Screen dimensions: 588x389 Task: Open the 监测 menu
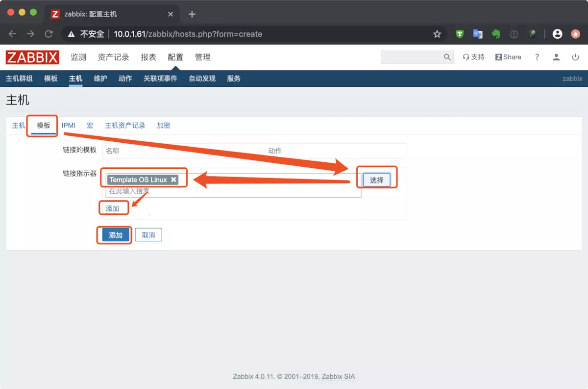[x=78, y=57]
